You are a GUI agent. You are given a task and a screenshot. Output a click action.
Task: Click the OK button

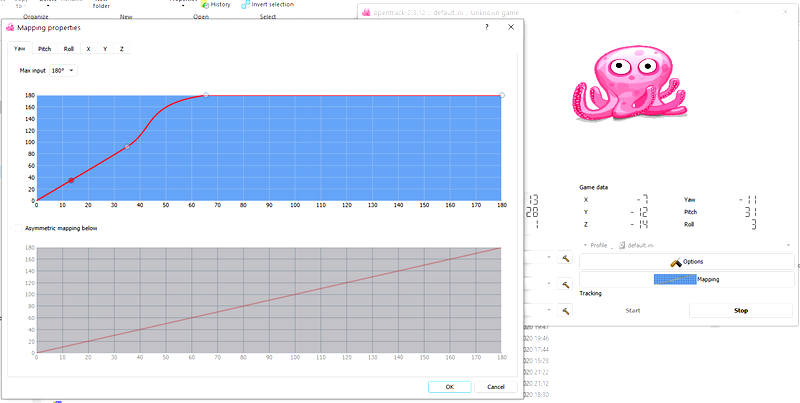coord(449,387)
